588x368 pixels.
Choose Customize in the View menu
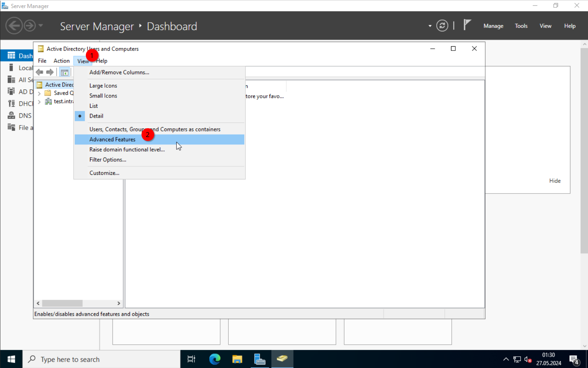(x=159, y=173)
